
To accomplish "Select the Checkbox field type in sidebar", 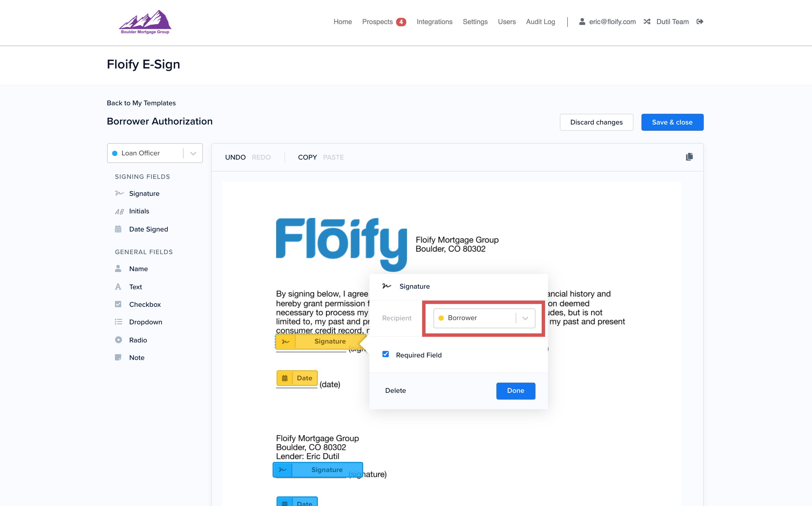I will click(145, 304).
